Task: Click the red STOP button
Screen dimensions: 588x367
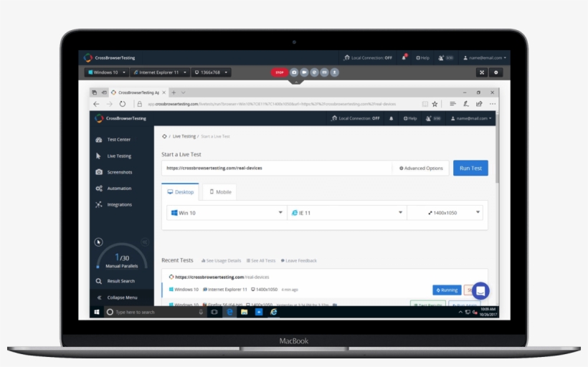Action: point(280,72)
